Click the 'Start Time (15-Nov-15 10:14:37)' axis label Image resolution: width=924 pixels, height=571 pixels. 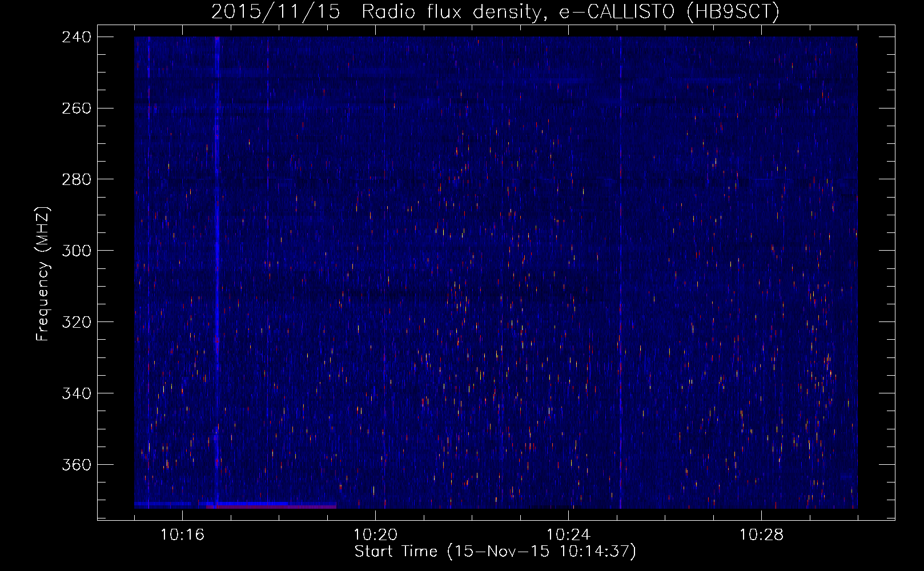click(x=495, y=552)
